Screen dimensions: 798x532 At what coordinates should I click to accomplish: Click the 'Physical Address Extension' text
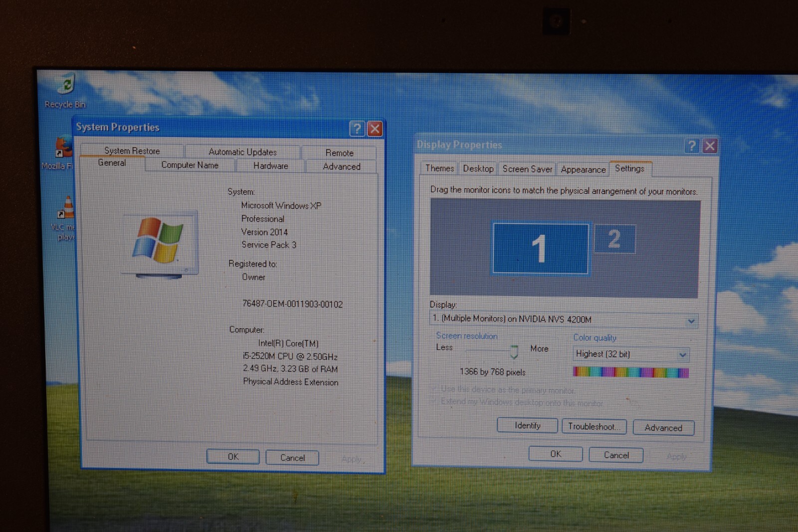pyautogui.click(x=291, y=382)
